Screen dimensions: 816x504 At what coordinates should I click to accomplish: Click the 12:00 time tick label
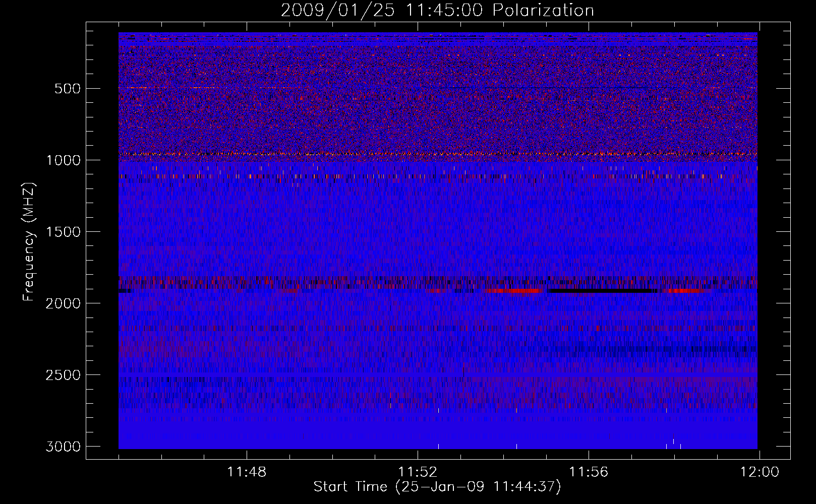(x=760, y=472)
